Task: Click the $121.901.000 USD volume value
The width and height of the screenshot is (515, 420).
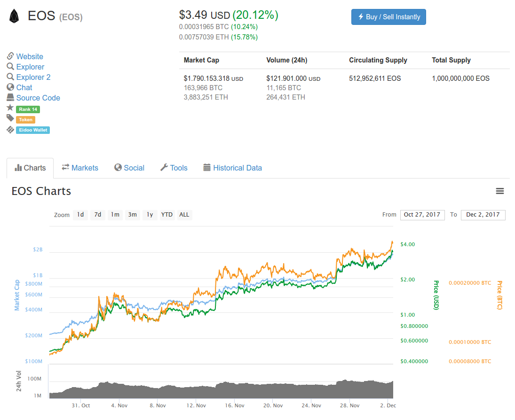Action: (293, 78)
